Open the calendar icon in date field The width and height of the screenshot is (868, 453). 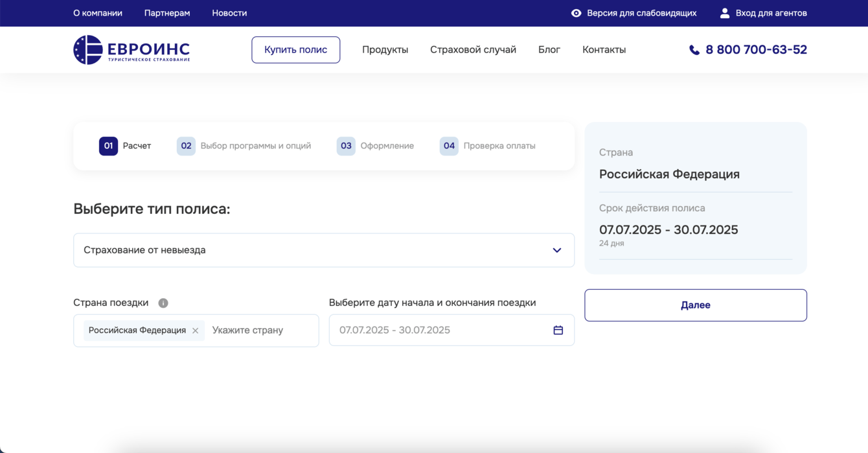(x=558, y=331)
